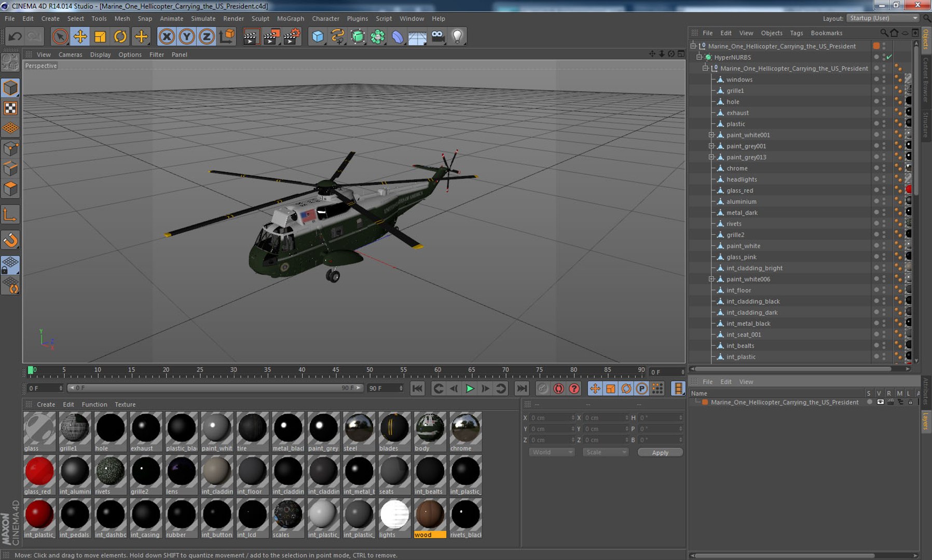Select the headlights object in tree
Image resolution: width=932 pixels, height=560 pixels.
(741, 179)
